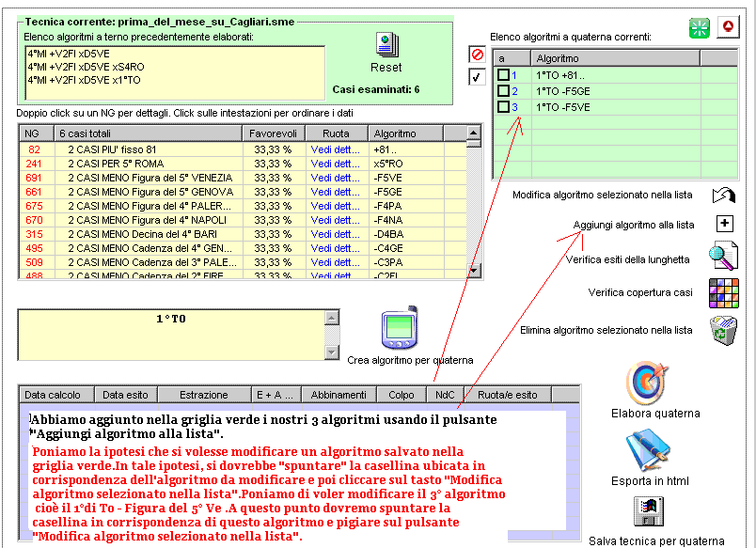756x548 pixels.
Task: Click Algoritmo header in the yellow table
Action: [x=405, y=133]
